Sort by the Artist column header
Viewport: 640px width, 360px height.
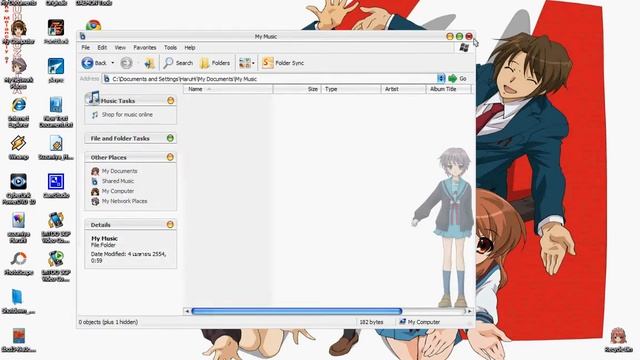(x=403, y=89)
